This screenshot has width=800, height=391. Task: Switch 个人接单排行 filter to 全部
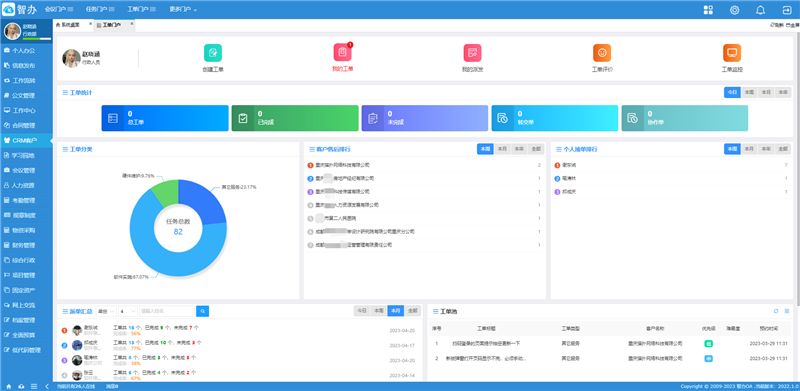coord(783,149)
